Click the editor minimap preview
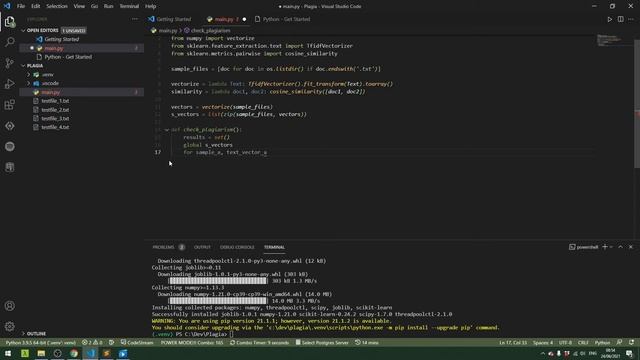This screenshot has width=640, height=360. click(610, 40)
